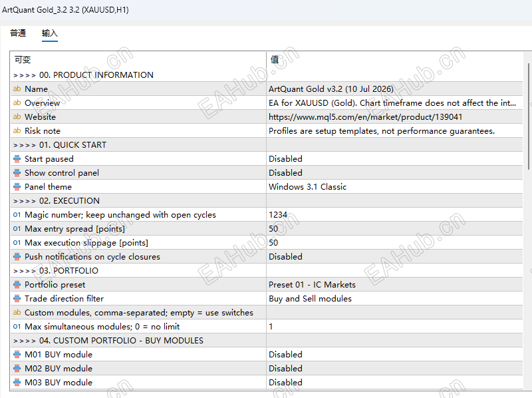
Task: Select the 04. CUSTOM PORTFOLIO - BUY MODULES row
Action: (267, 340)
